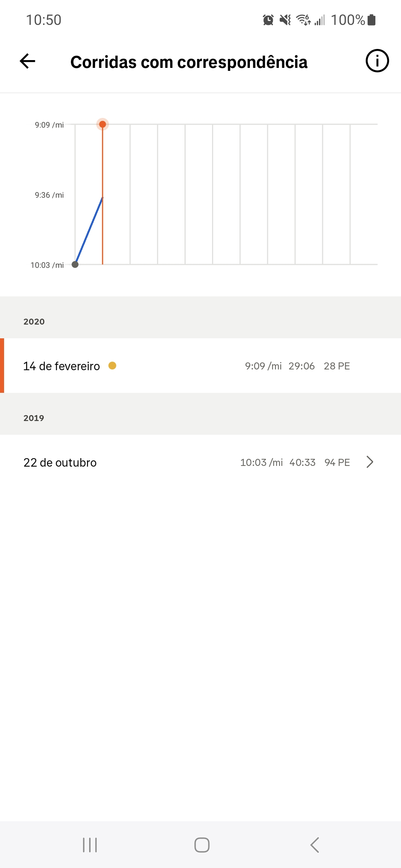Open recent apps navigation button

[90, 845]
